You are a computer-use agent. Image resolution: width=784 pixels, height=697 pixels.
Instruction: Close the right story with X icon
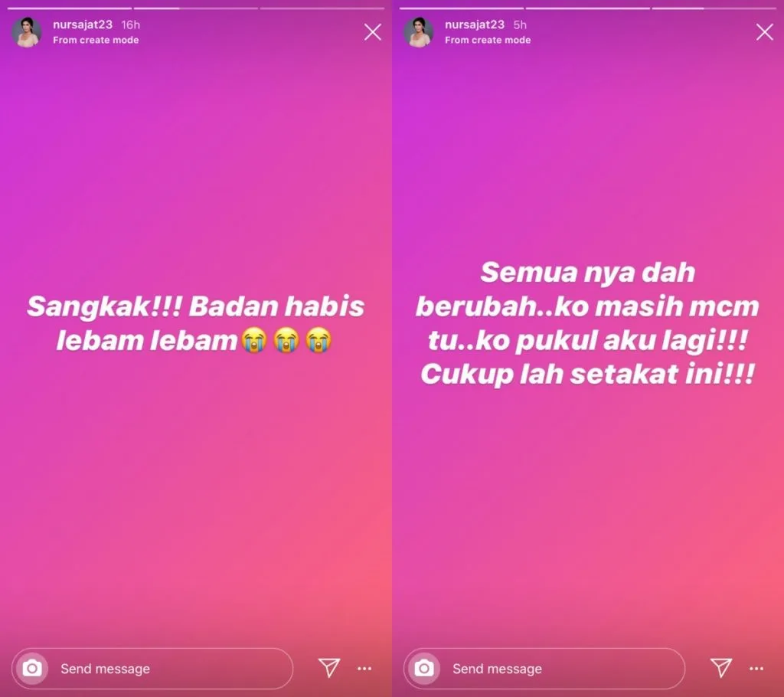click(x=765, y=32)
